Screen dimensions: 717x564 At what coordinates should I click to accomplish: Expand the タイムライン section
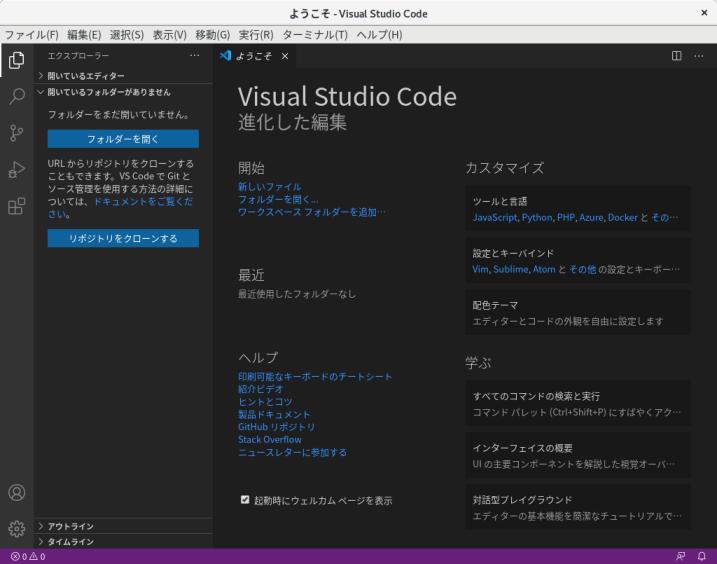(123, 542)
